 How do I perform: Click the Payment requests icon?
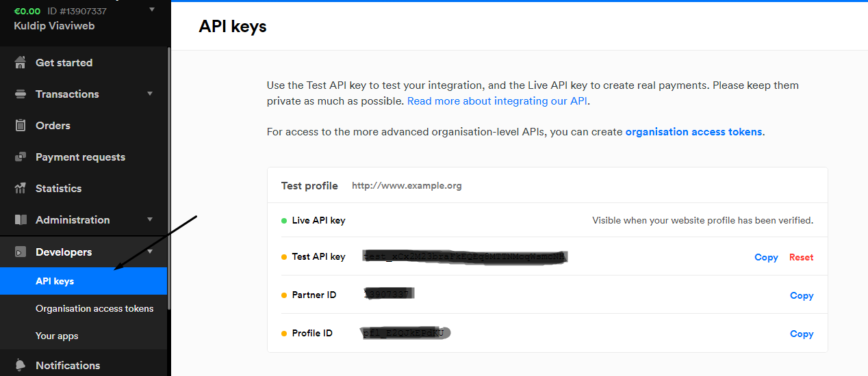point(21,157)
